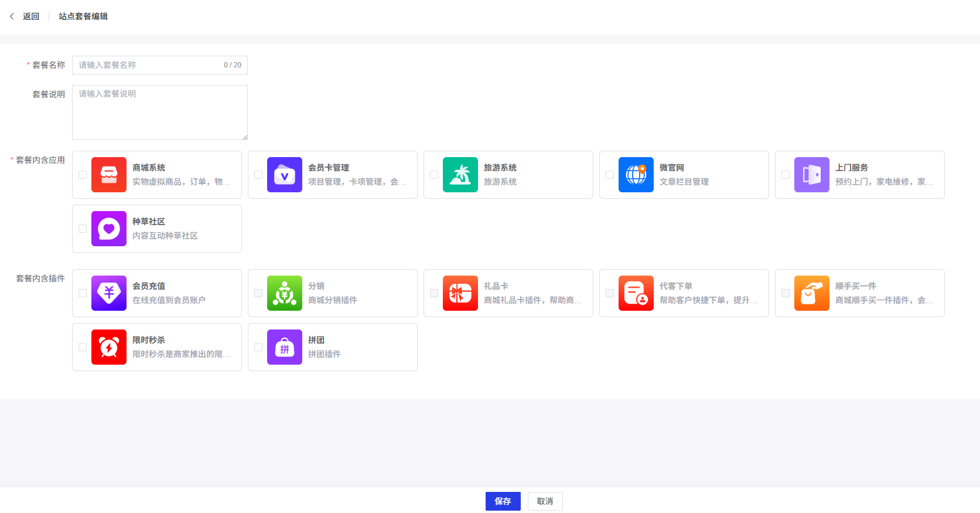Click the 礼品卡 plugin title text

point(496,286)
